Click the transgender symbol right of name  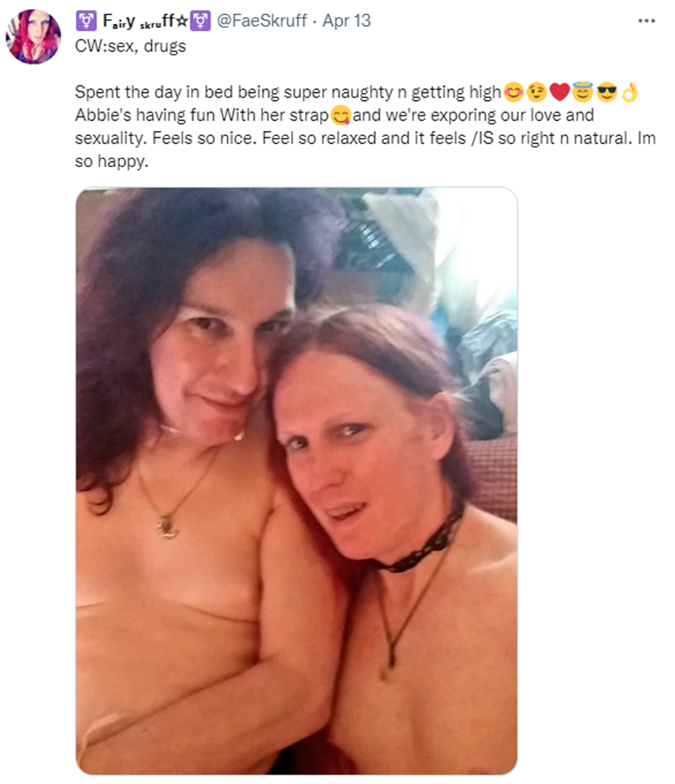tap(200, 21)
